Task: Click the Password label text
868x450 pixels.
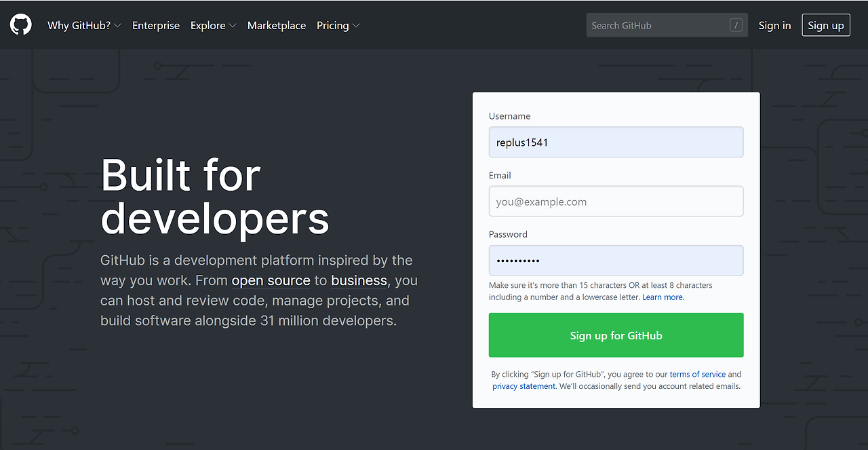Action: [x=508, y=234]
